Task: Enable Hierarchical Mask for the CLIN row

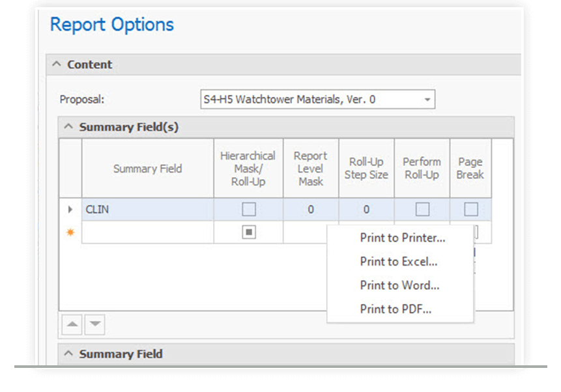Action: (248, 209)
